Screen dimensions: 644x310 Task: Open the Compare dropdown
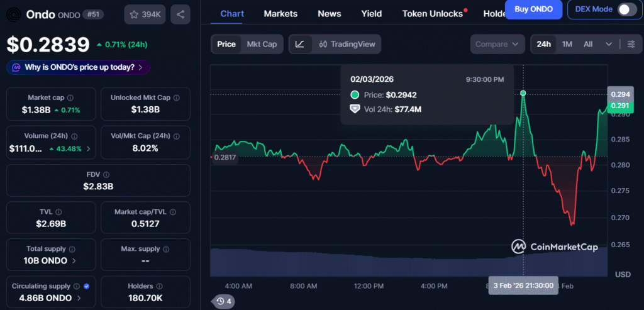[497, 44]
